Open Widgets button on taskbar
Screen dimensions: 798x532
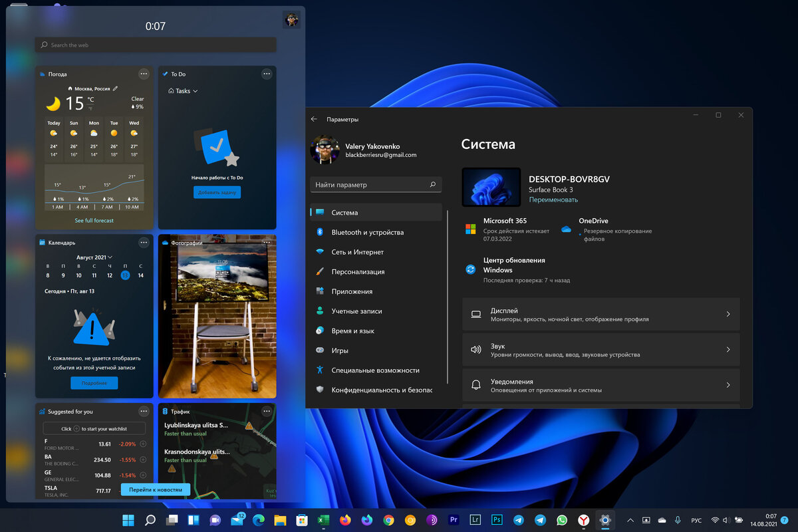coord(194,520)
